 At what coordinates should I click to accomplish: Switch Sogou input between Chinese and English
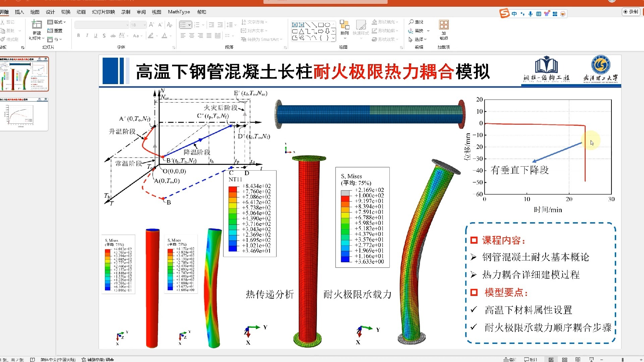point(514,14)
